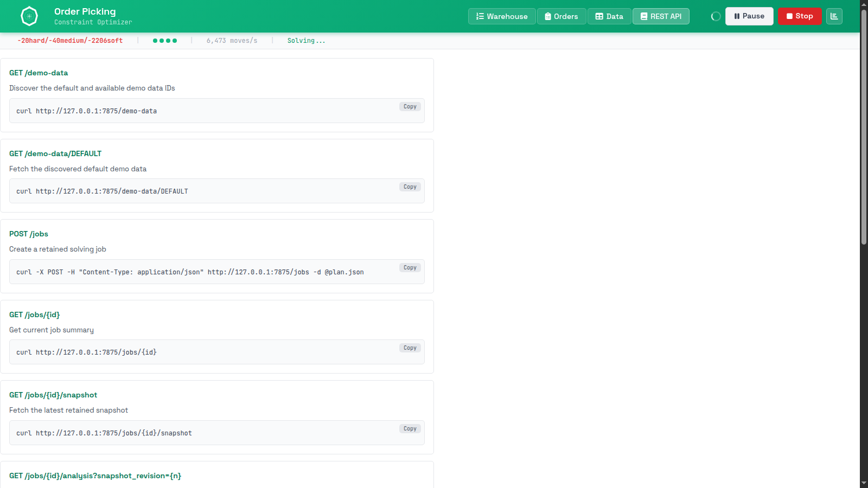Copy the GET /demo-data curl command
868x488 pixels.
click(410, 107)
